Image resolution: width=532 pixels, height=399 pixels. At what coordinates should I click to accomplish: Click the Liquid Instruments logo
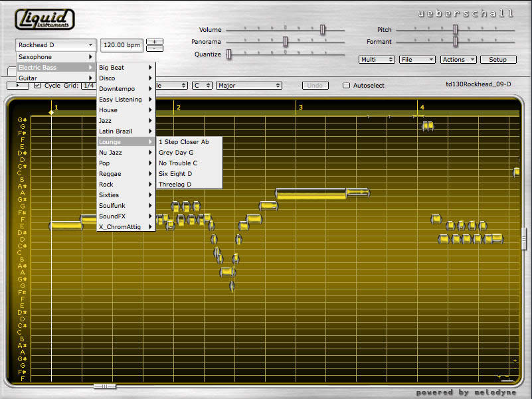point(44,19)
